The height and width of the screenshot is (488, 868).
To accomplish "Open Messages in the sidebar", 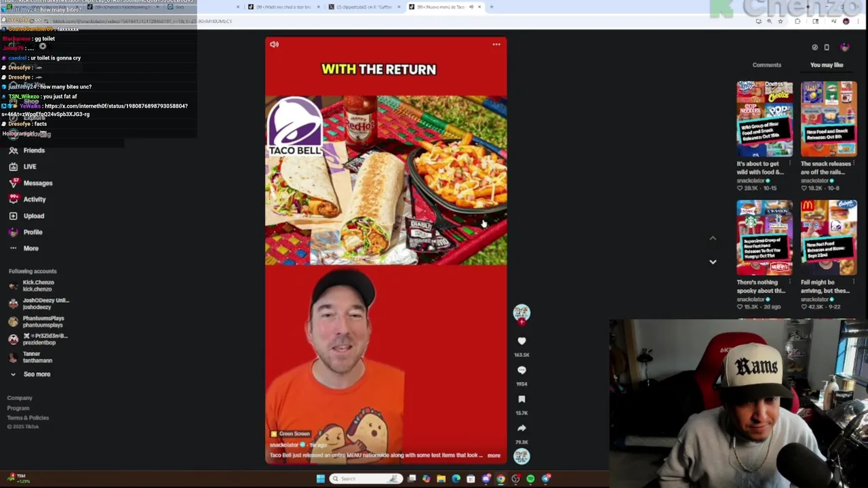I will point(31,183).
